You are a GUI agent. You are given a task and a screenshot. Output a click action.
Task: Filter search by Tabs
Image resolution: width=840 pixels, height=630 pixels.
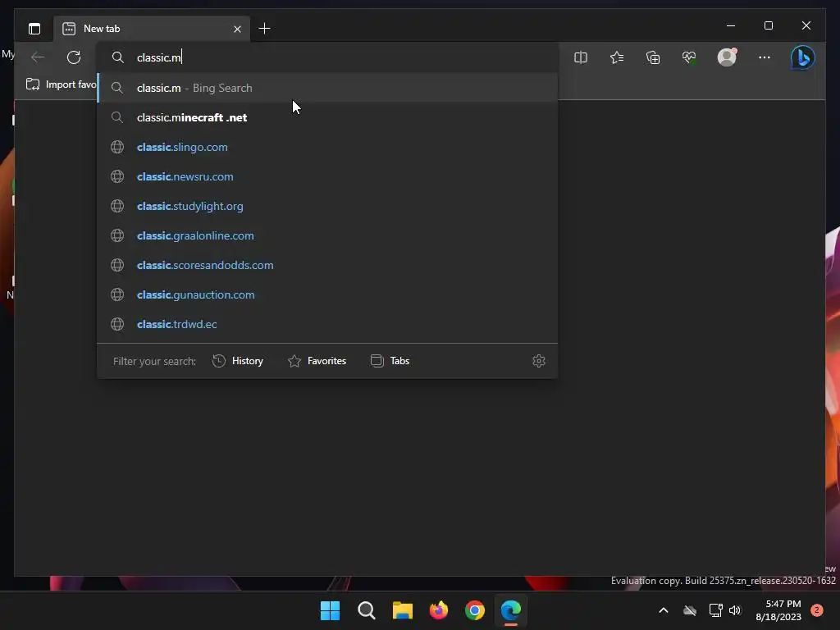390,361
